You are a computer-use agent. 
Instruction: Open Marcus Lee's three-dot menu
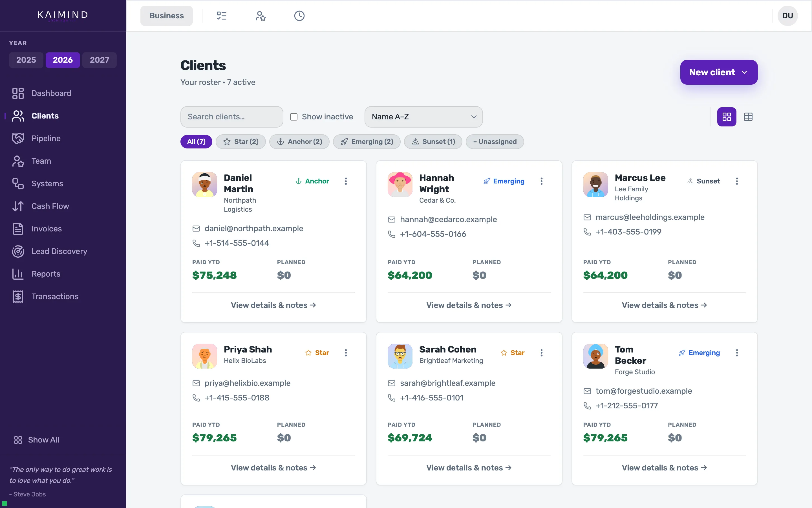click(x=737, y=181)
